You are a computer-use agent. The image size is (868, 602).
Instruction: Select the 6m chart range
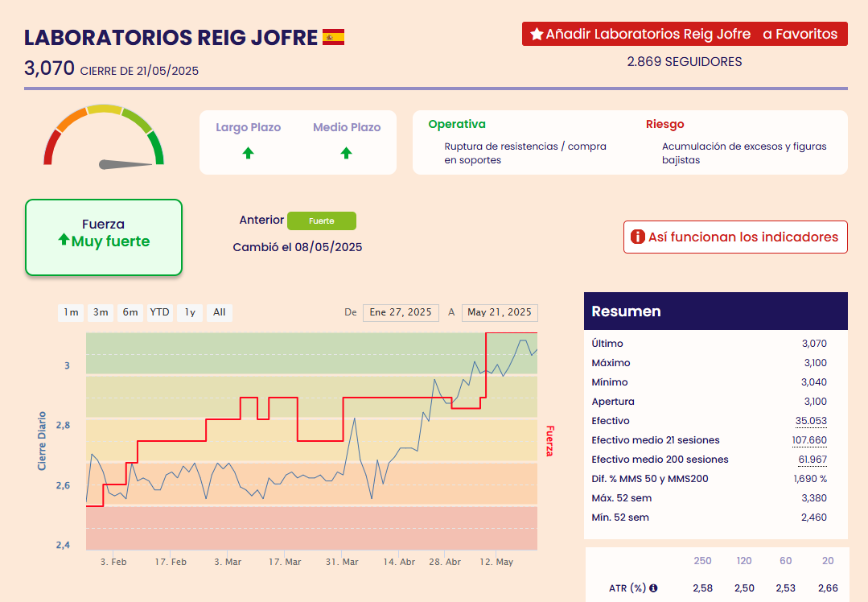click(130, 312)
